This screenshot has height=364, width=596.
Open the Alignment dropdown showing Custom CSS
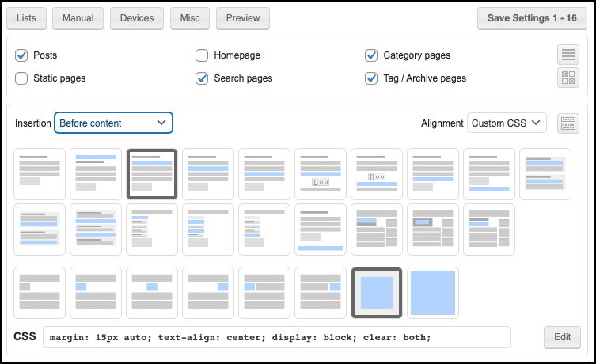pos(507,123)
